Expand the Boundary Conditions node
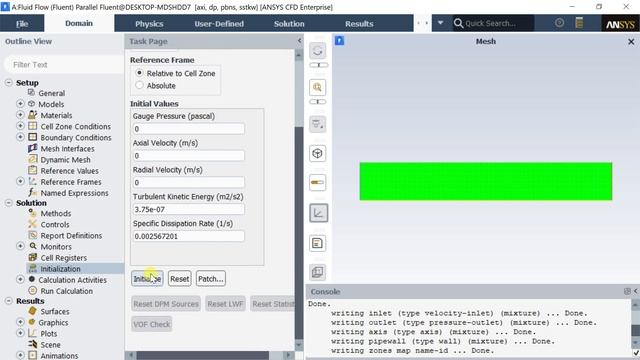 (x=20, y=137)
